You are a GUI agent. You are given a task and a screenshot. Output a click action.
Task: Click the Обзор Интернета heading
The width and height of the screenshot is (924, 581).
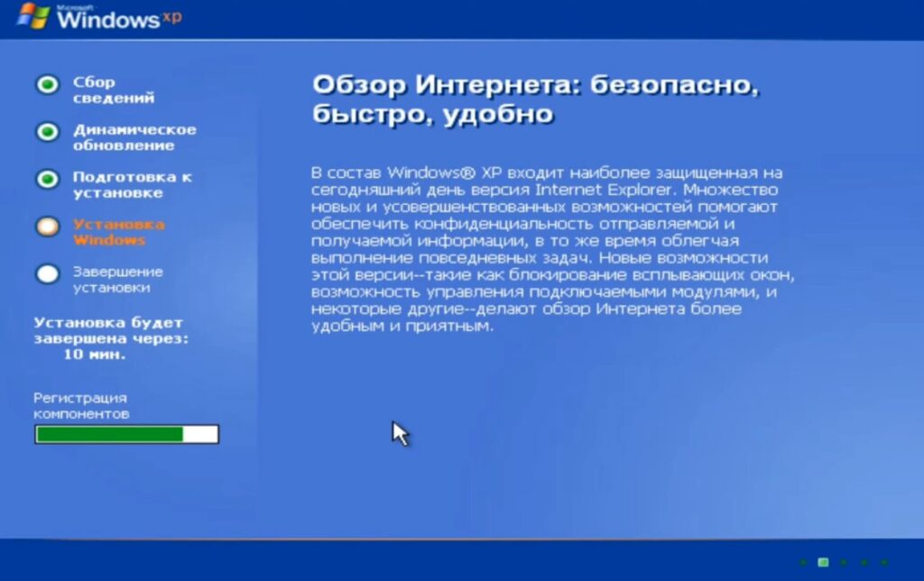click(535, 99)
